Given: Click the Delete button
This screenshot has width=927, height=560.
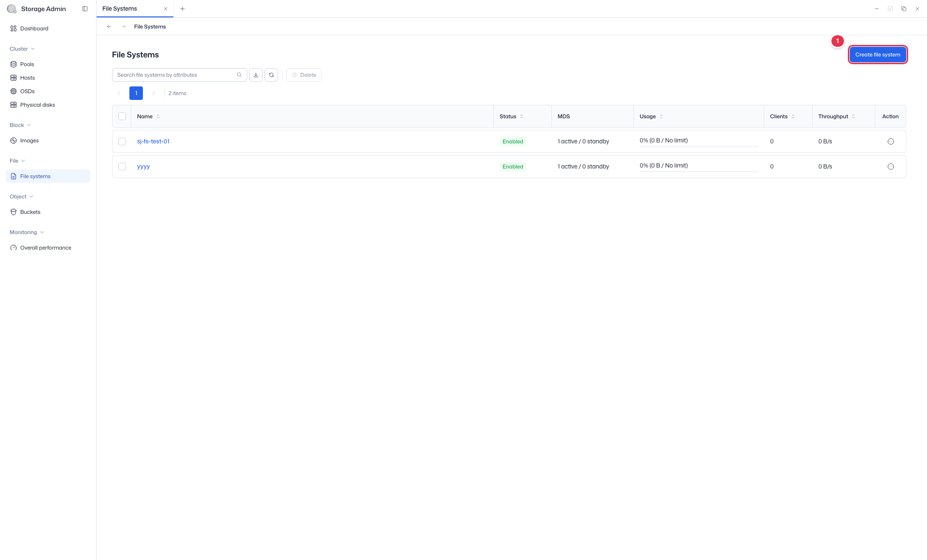Looking at the screenshot, I should pyautogui.click(x=304, y=75).
